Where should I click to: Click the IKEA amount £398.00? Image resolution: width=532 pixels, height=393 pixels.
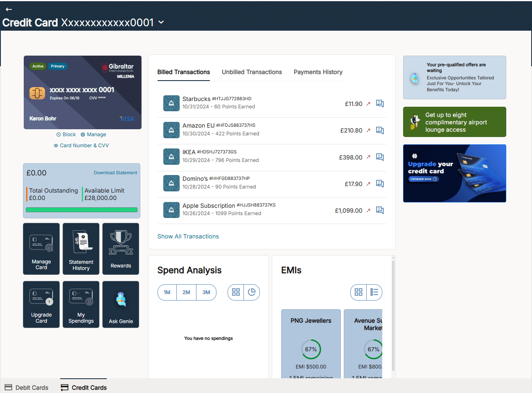click(x=351, y=157)
